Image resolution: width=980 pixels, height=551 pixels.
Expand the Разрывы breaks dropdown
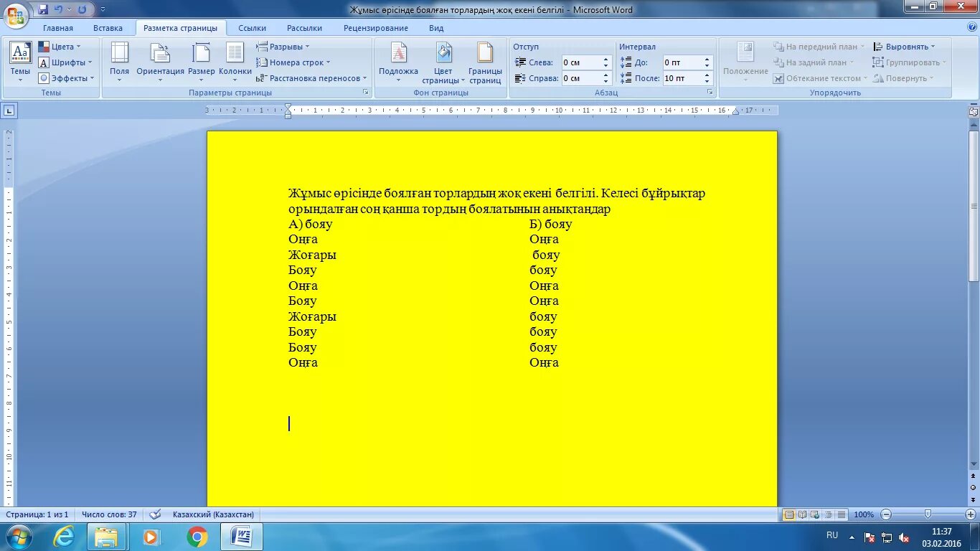click(x=283, y=47)
